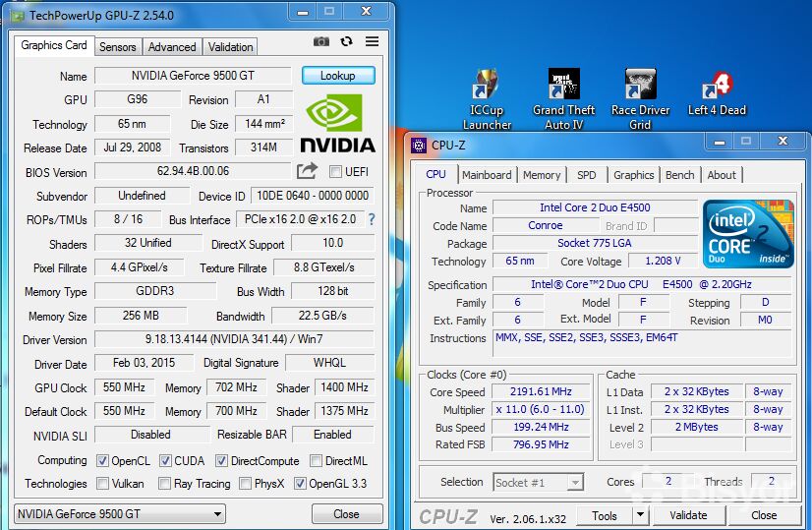This screenshot has width=812, height=530.
Task: Click the CPU name Intel Core 2 Duo E4500
Action: tap(595, 207)
